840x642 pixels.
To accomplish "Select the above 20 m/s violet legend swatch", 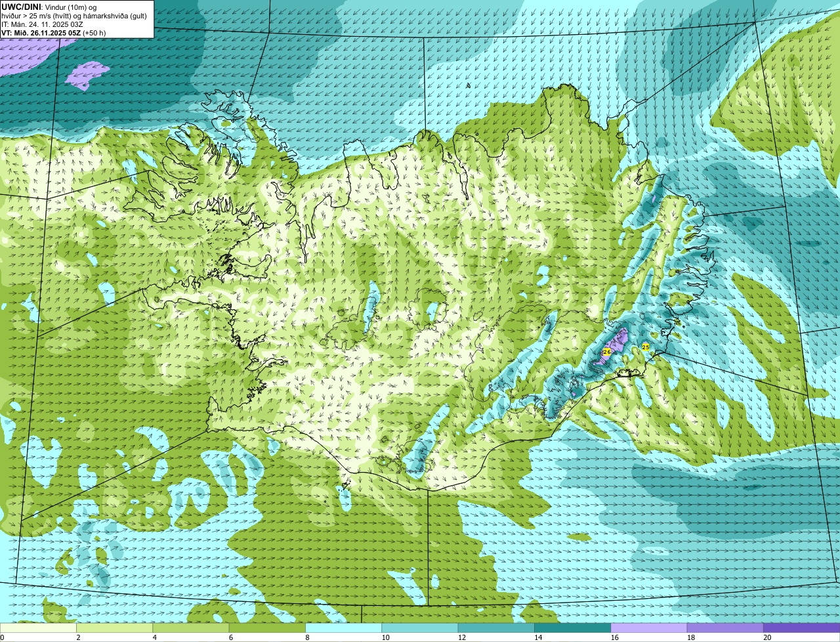I will (x=801, y=628).
